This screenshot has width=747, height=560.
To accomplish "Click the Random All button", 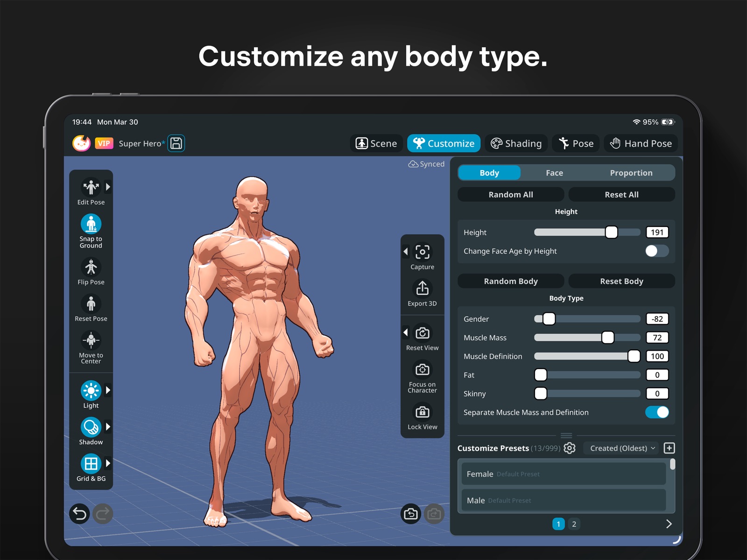I will click(x=511, y=195).
